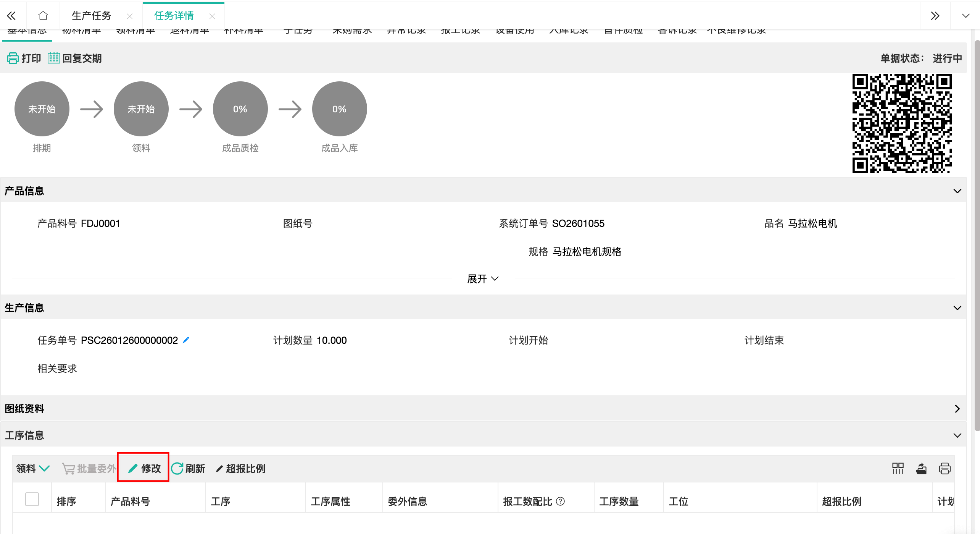Click the 修改 edit pencil button
980x534 pixels.
tap(144, 468)
